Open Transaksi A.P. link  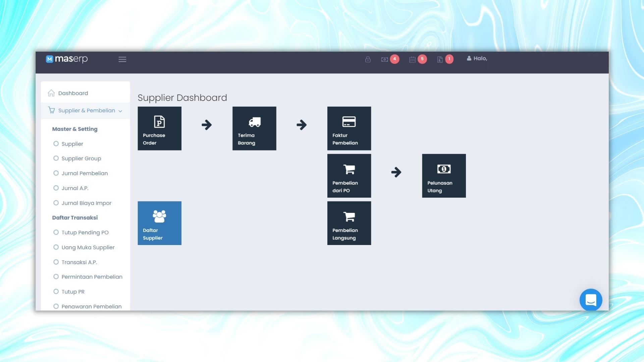pos(79,262)
